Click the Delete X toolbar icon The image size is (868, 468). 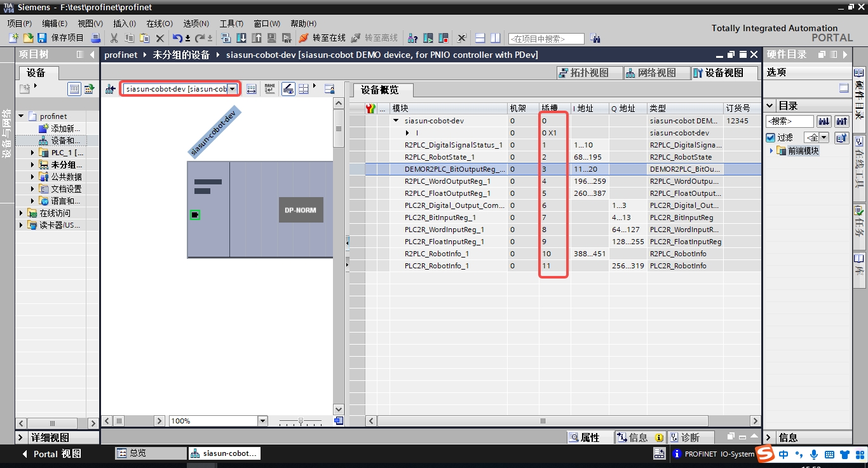tap(160, 38)
